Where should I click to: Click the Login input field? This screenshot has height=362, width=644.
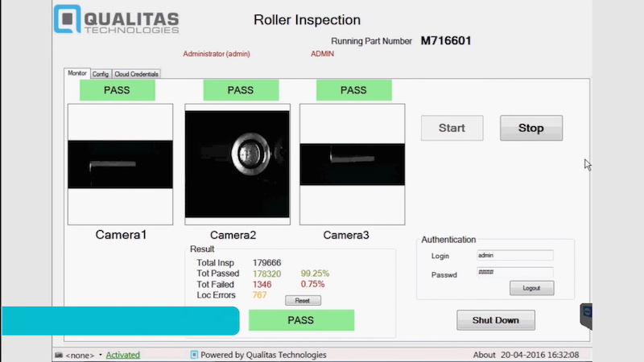pyautogui.click(x=514, y=255)
